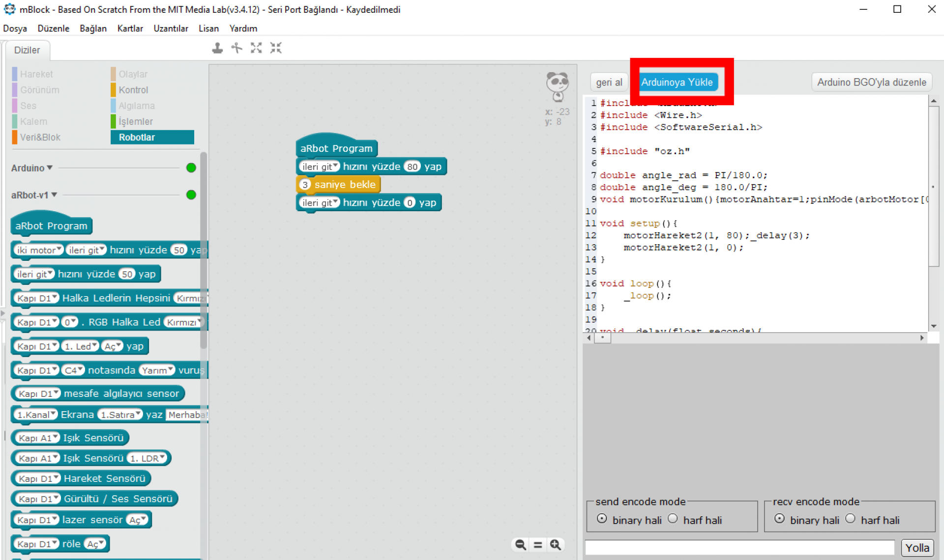Image resolution: width=944 pixels, height=560 pixels.
Task: Click the block palette vertical scrollbar
Action: pos(204,251)
